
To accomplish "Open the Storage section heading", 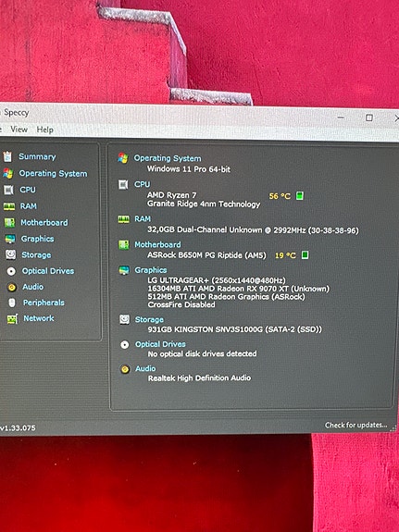I will pos(149,319).
